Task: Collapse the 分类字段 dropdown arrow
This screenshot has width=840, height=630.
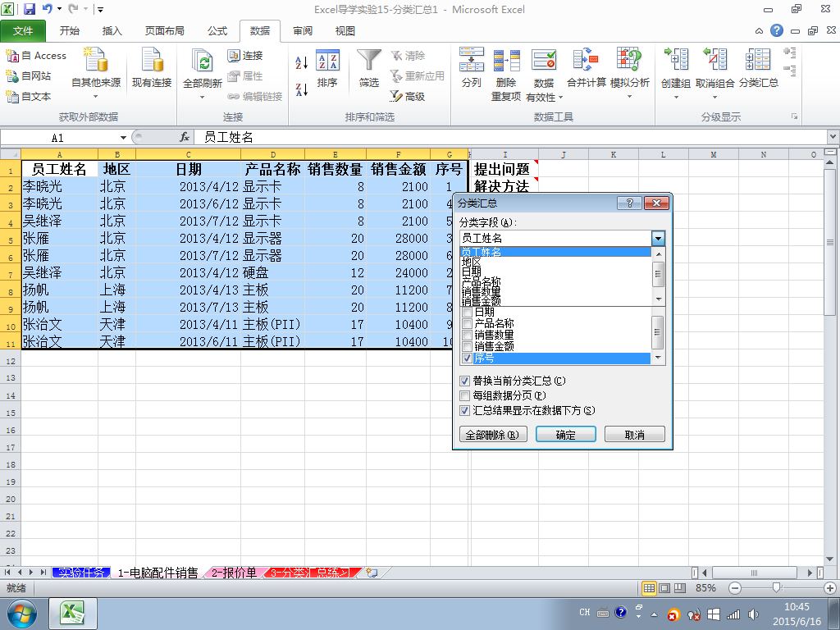Action: (x=658, y=239)
